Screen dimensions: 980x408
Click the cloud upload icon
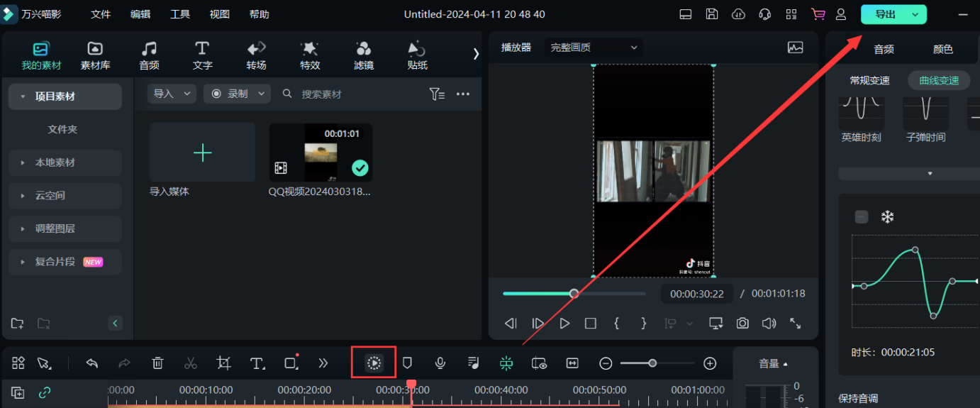pyautogui.click(x=738, y=14)
